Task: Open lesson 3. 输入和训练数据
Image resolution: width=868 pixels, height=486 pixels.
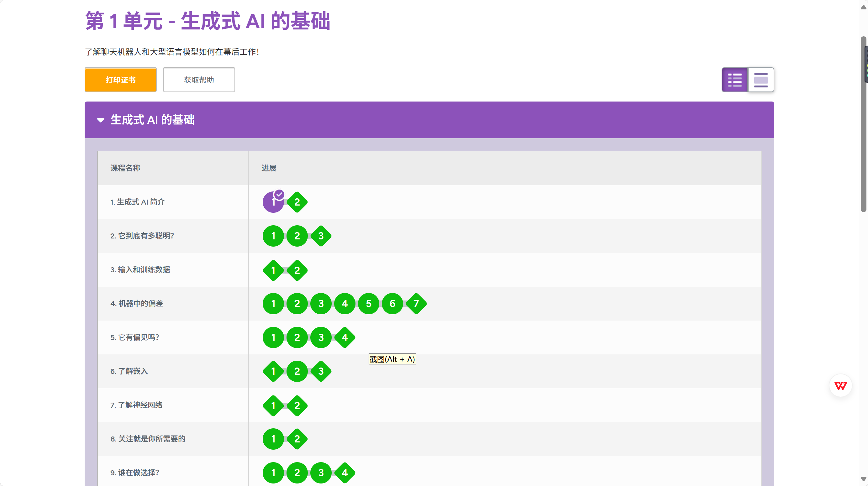Action: point(140,269)
